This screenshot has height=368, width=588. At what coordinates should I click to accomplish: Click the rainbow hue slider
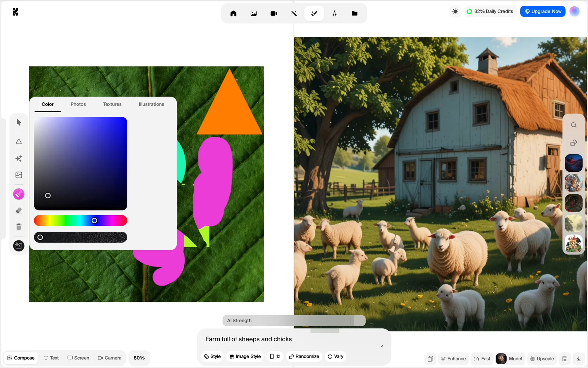(80, 220)
